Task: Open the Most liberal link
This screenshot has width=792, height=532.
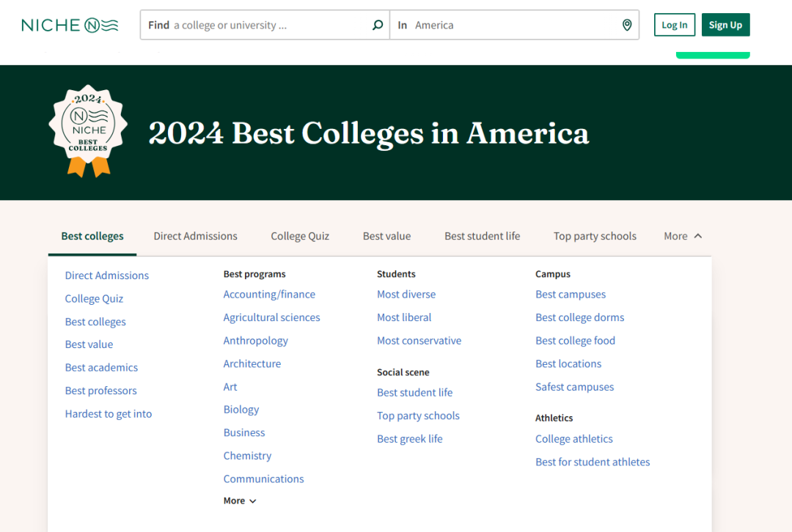Action: (404, 317)
